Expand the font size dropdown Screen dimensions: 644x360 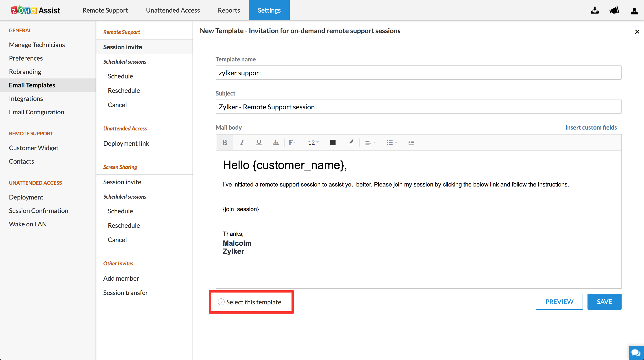pos(314,142)
